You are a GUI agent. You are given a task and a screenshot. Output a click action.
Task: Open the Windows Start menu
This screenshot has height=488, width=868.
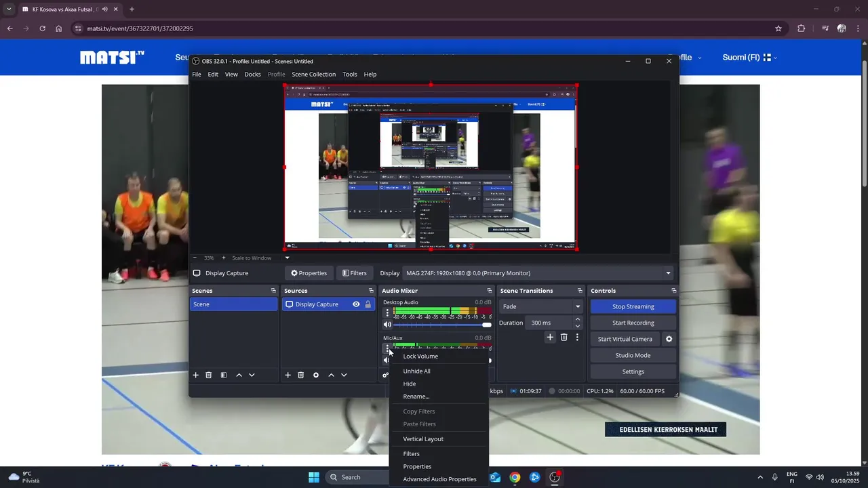coord(314,477)
